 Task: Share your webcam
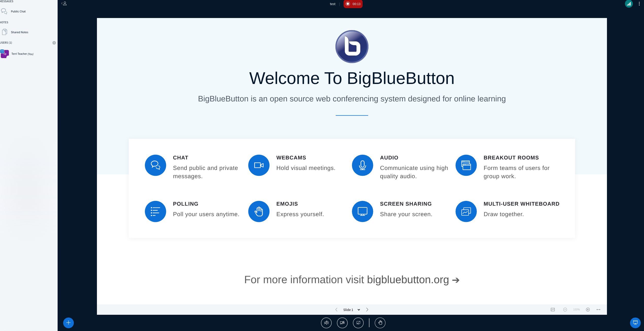click(x=342, y=323)
